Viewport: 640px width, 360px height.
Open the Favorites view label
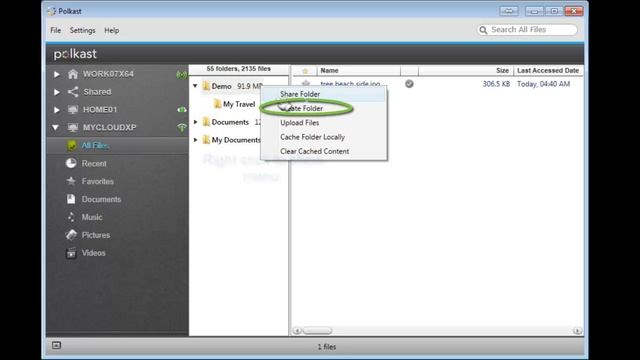(x=98, y=181)
